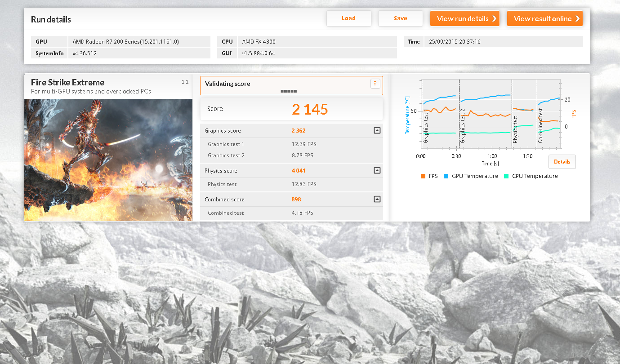This screenshot has height=364, width=620.
Task: Select Combined score value 898
Action: 296,200
